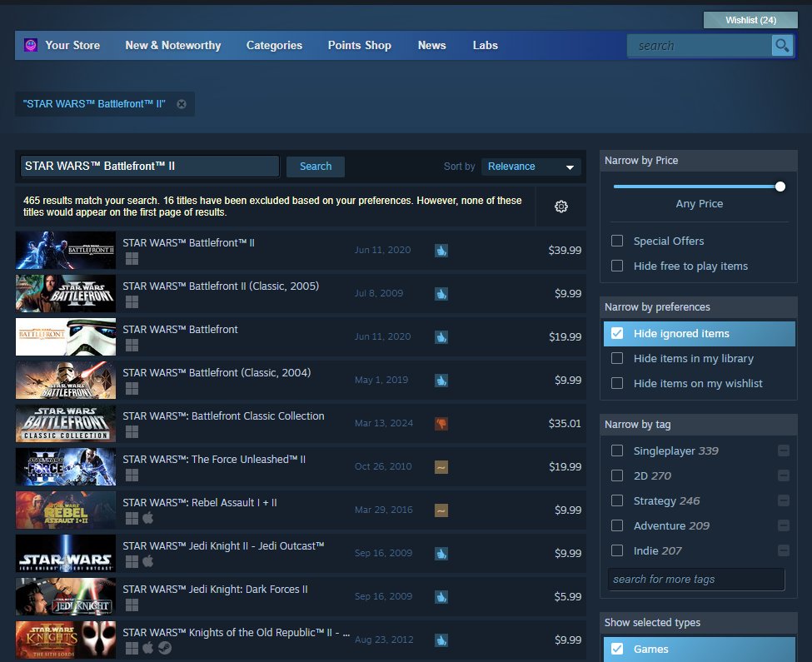
Task: Click the price slider handle
Action: [780, 187]
